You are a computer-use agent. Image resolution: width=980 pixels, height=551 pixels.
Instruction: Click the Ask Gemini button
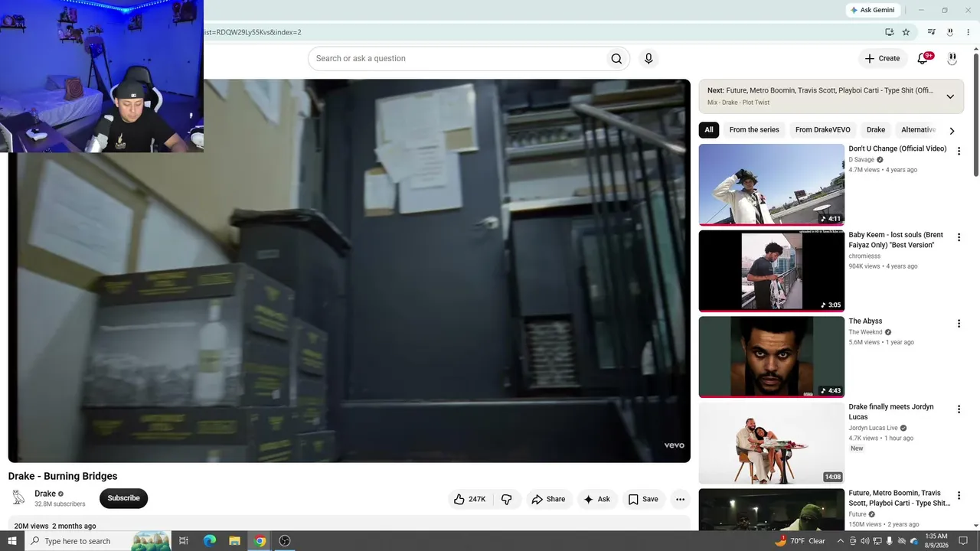click(x=872, y=10)
